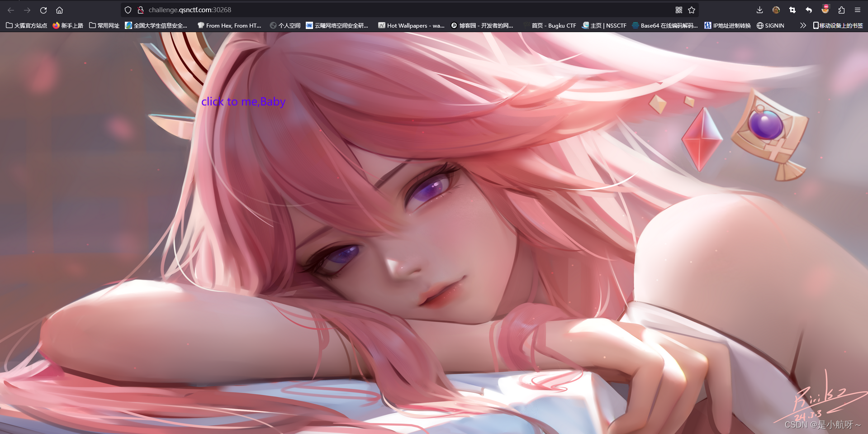Generate a QR code for this page
The height and width of the screenshot is (434, 868).
pos(679,10)
